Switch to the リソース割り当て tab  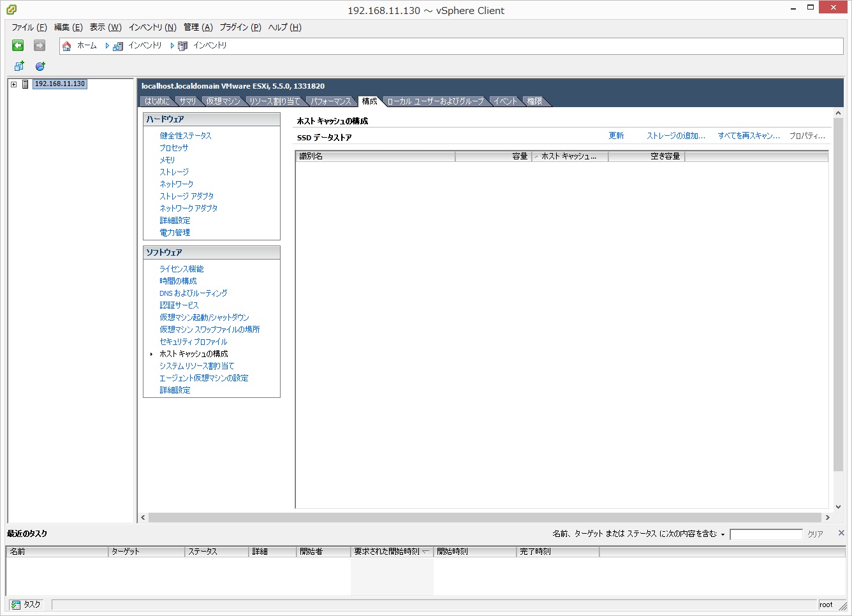pos(274,101)
